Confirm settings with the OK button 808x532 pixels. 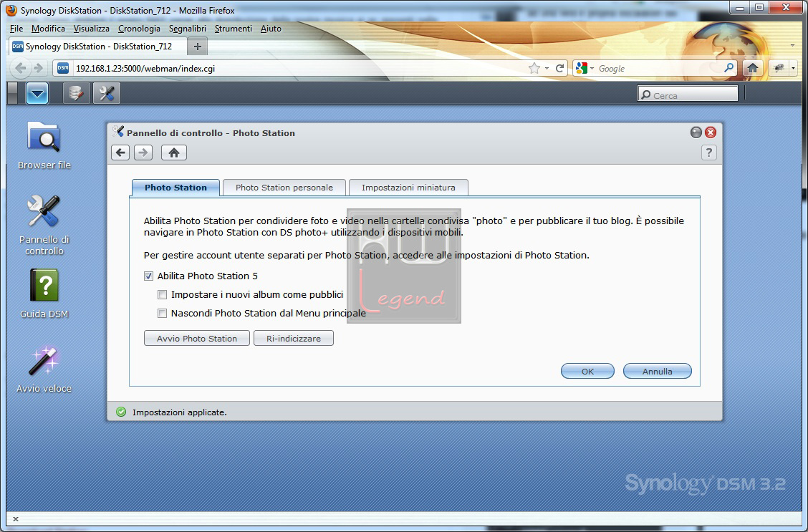(x=587, y=372)
